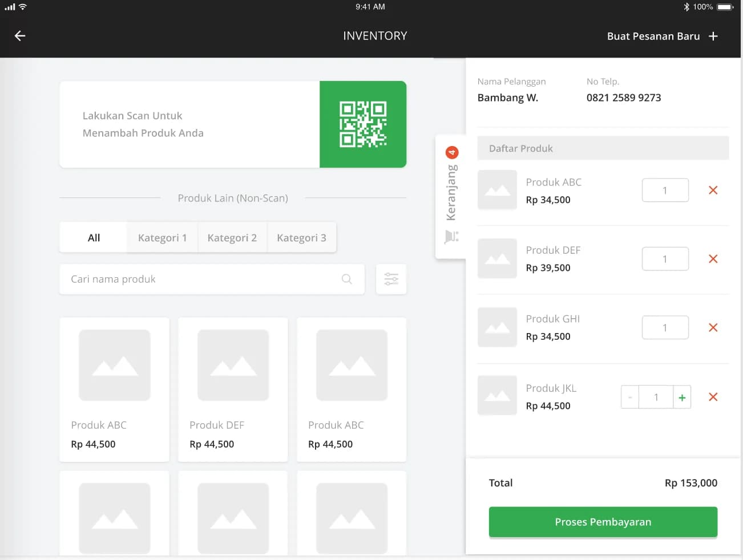743x560 pixels.
Task: Remove Produk DEF from the cart
Action: point(713,259)
